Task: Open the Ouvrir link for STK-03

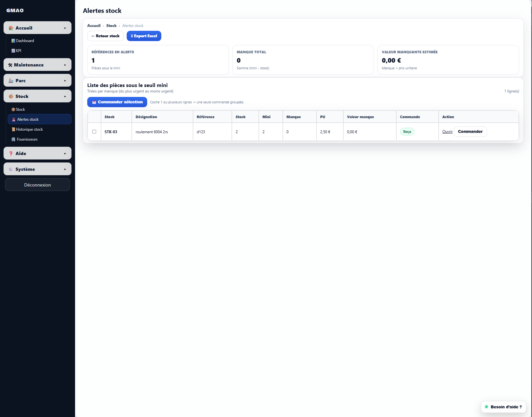Action: tap(447, 132)
